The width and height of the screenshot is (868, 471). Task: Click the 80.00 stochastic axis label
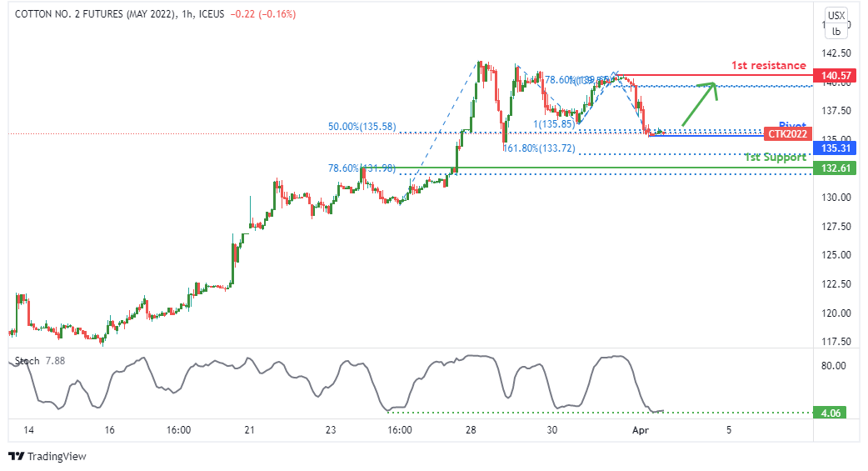[x=834, y=366]
